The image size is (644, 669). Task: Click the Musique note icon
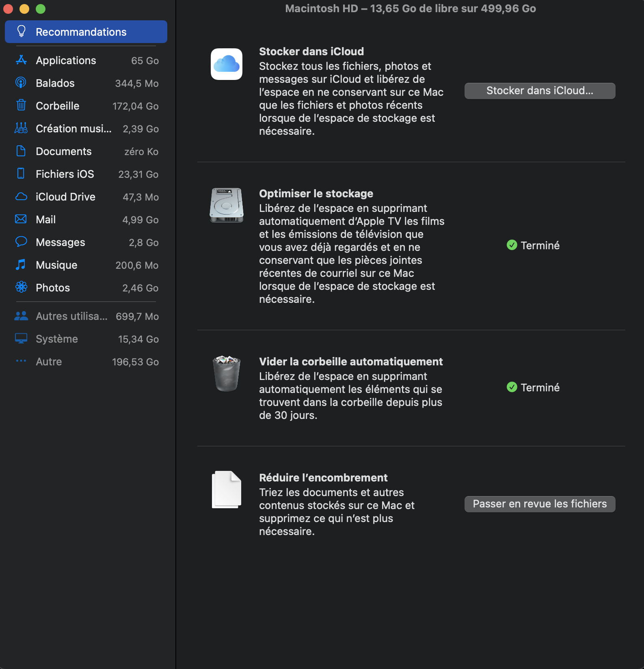[21, 265]
